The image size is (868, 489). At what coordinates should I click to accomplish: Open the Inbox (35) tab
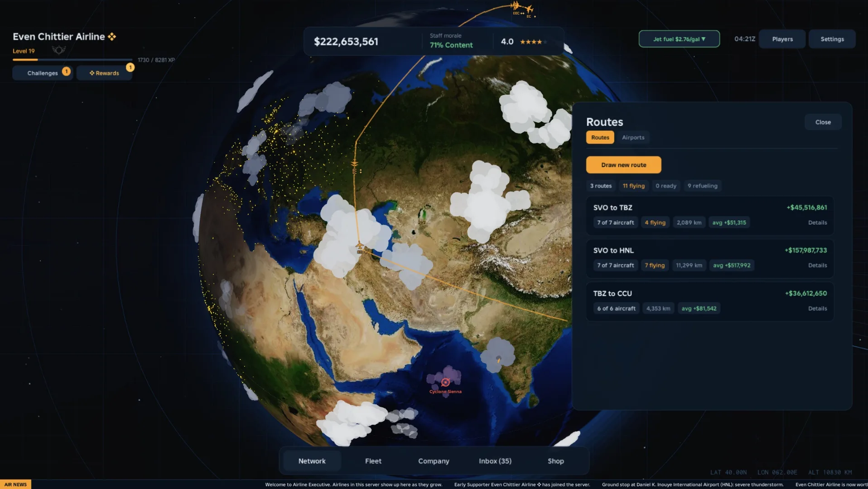pos(495,461)
